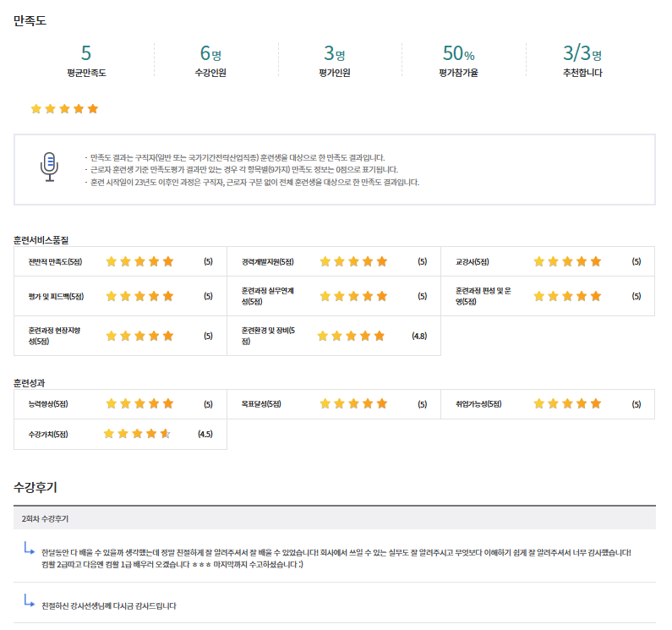Select the 2회차 수강후기 header bar
Screen dimensions: 672x630
(x=334, y=518)
